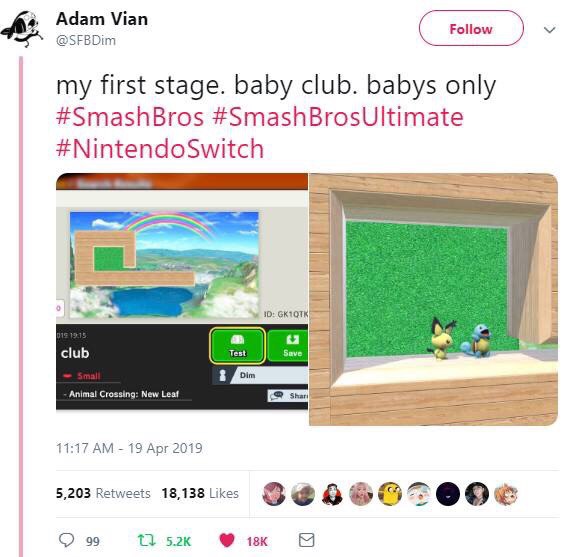Click the envelope direct message icon
The width and height of the screenshot is (582, 557).
(x=307, y=540)
